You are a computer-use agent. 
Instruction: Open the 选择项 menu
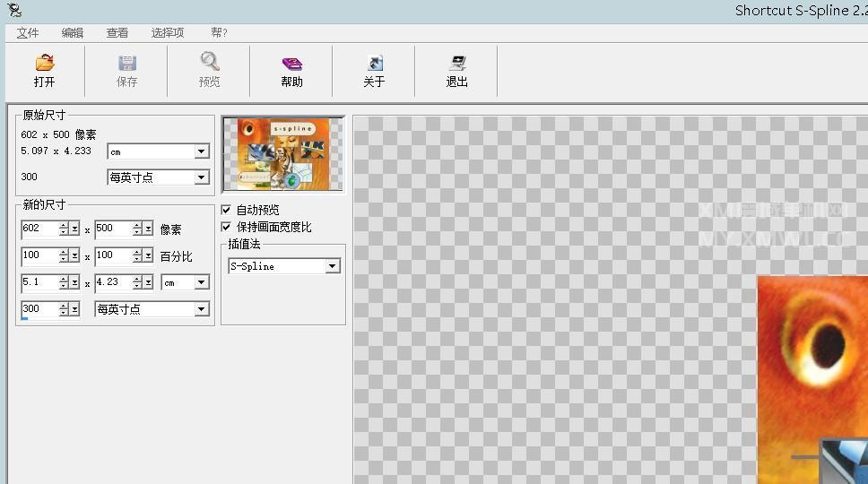pyautogui.click(x=168, y=32)
